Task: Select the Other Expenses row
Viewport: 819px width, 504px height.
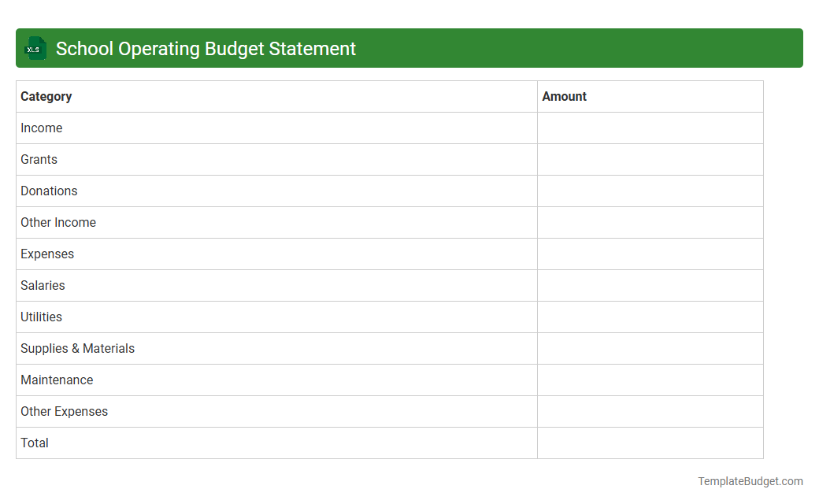Action: click(x=64, y=411)
